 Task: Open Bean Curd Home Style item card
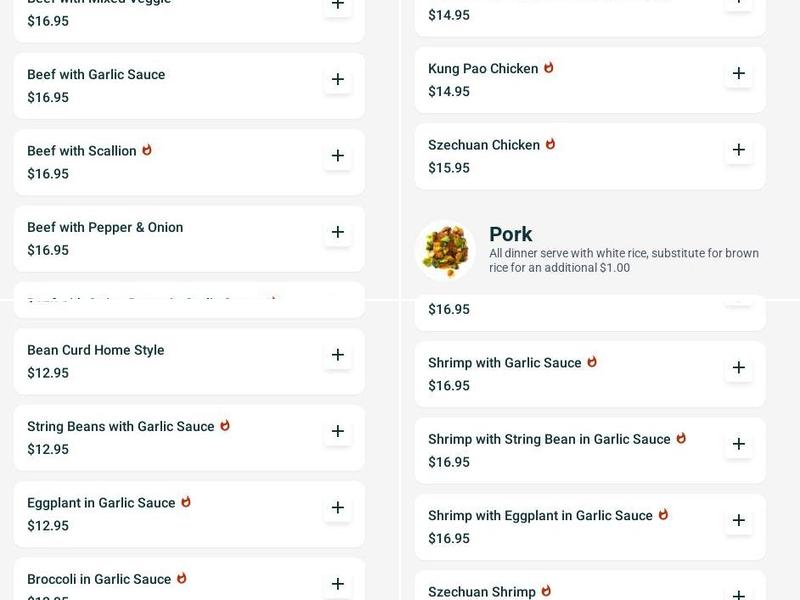[96, 351]
